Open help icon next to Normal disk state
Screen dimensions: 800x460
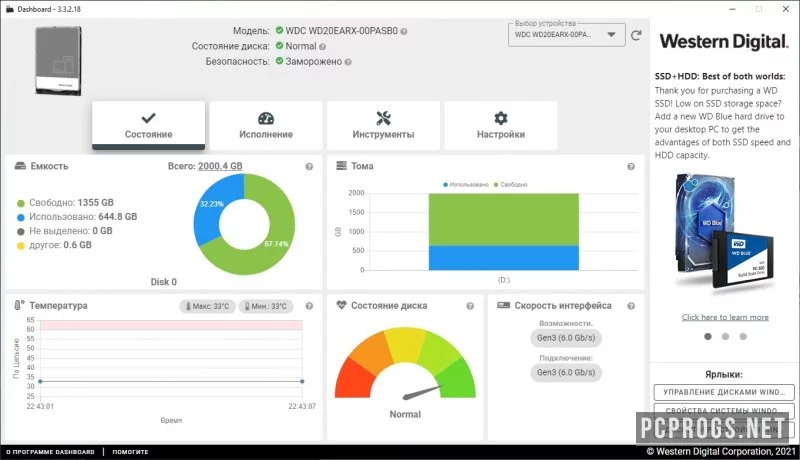point(322,47)
